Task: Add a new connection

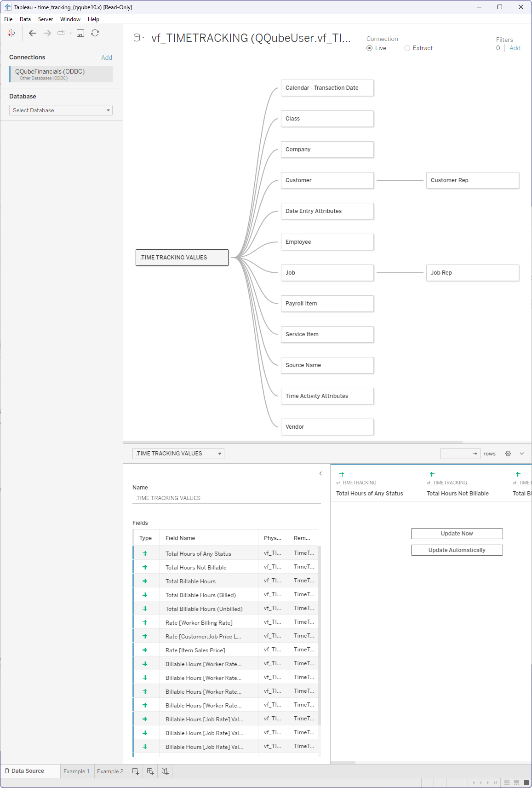Action: [x=107, y=58]
